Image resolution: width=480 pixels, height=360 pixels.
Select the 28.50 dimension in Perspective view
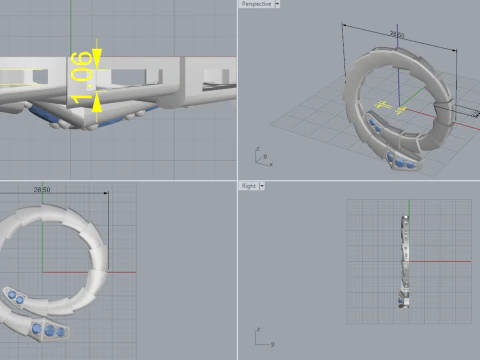(x=397, y=34)
